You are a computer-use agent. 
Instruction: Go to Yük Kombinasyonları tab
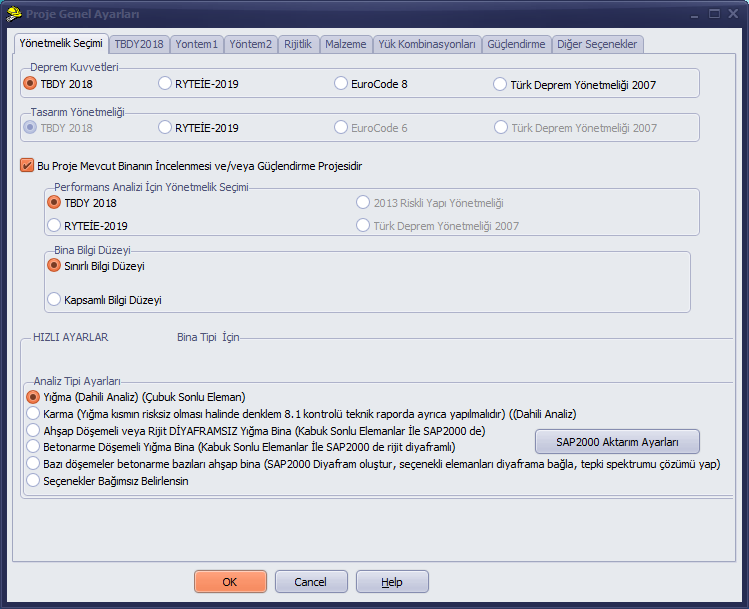(x=427, y=44)
